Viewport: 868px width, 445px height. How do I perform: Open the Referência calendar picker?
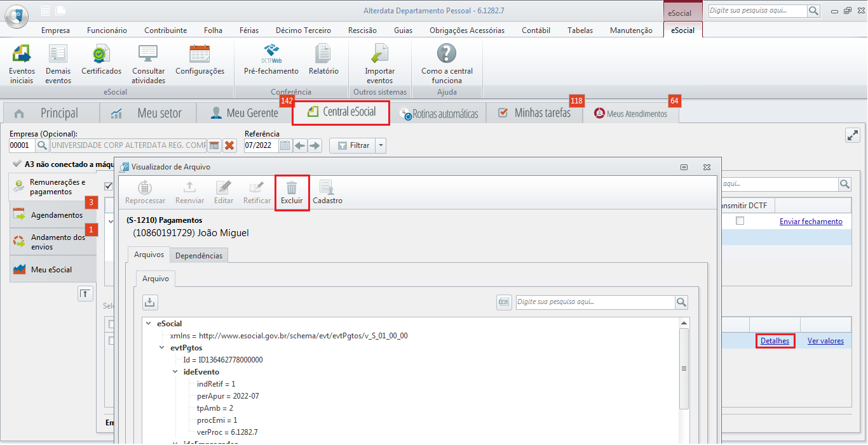285,145
